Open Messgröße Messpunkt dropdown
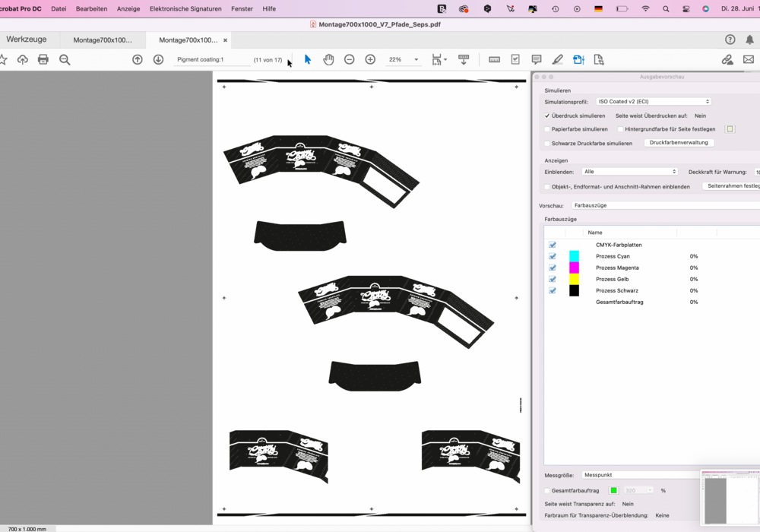This screenshot has width=760, height=532. pyautogui.click(x=641, y=475)
